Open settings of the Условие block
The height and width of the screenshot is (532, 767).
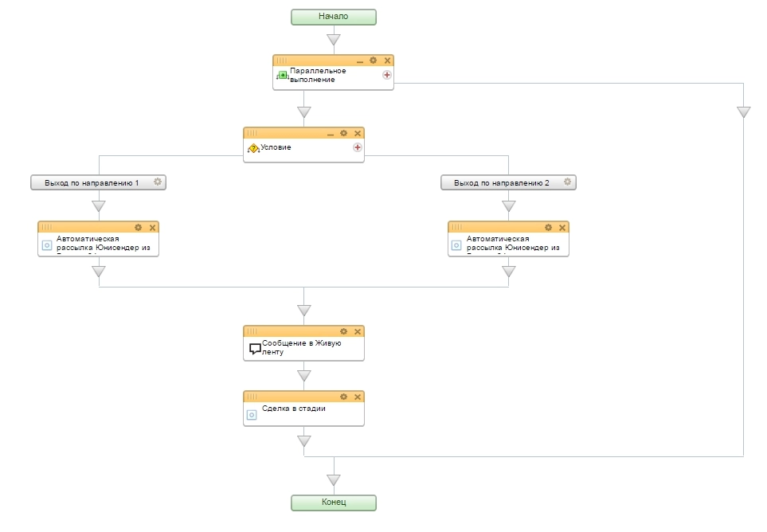click(x=343, y=133)
